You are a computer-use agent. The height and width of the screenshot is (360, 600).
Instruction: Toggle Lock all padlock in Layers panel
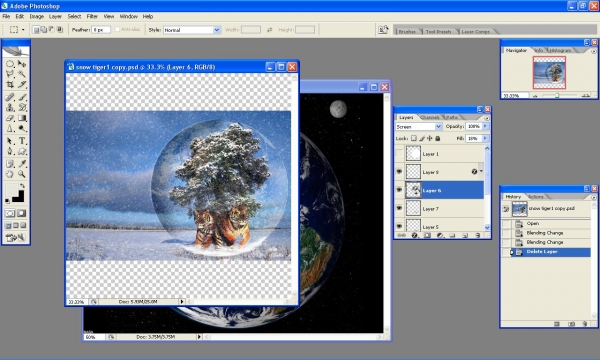click(x=438, y=138)
